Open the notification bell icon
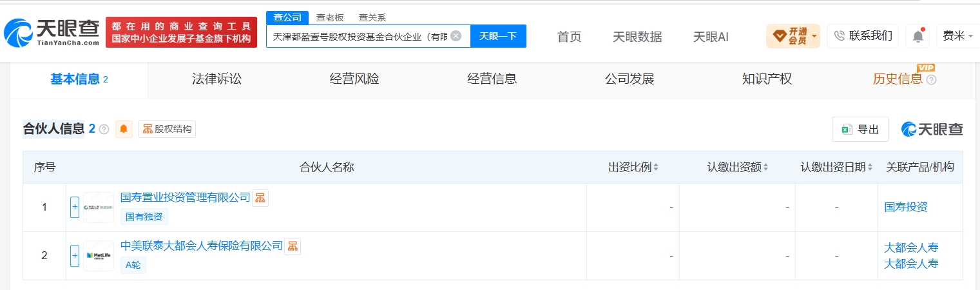This screenshot has height=290, width=980. pyautogui.click(x=918, y=36)
